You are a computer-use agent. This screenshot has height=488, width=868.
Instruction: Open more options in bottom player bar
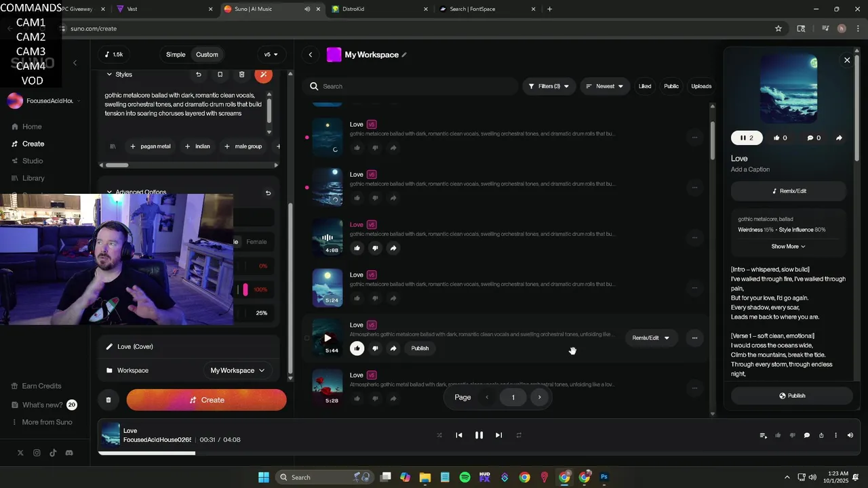[835, 435]
